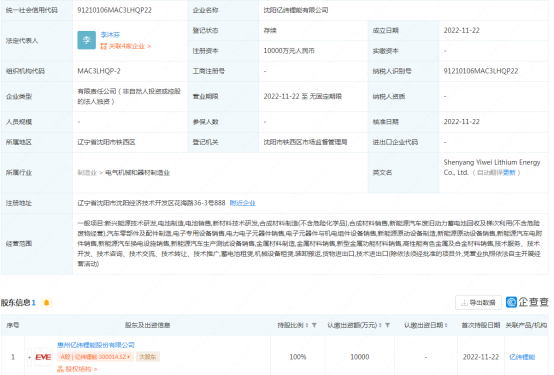Click the 附近企业 nearby companies link

point(242,203)
